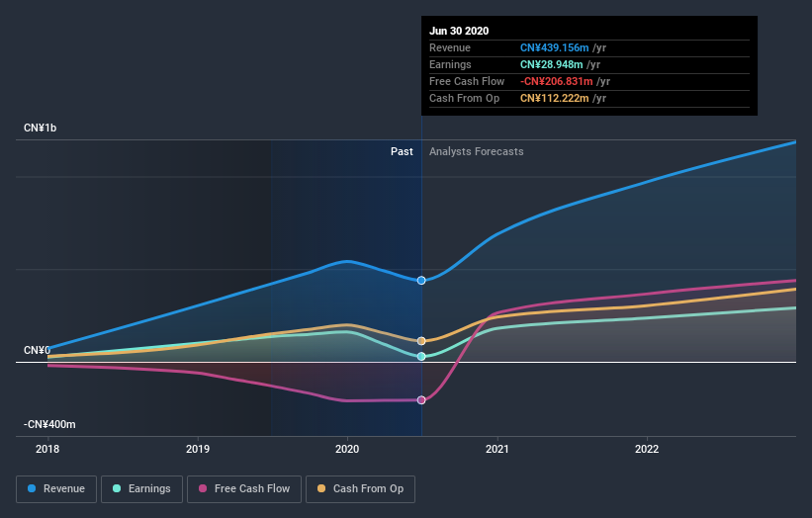Click the 2019 x-axis label

198,449
